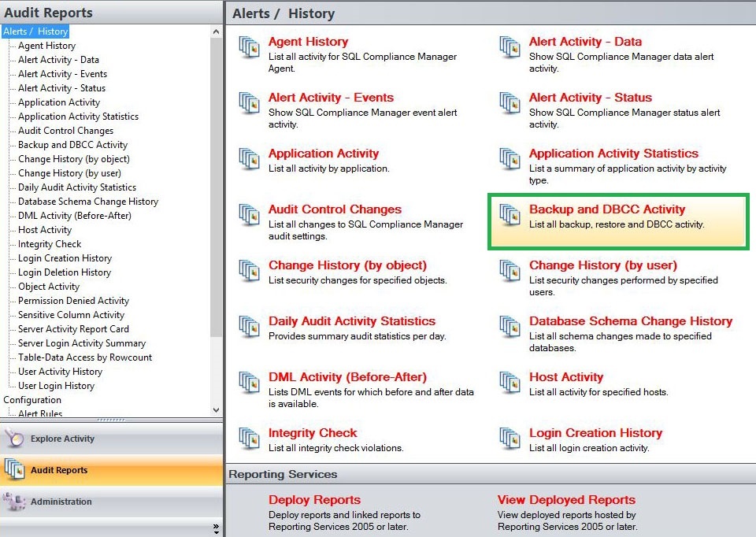The height and width of the screenshot is (537, 756).
Task: Expand navigation pane options chevron
Action: coord(216,529)
